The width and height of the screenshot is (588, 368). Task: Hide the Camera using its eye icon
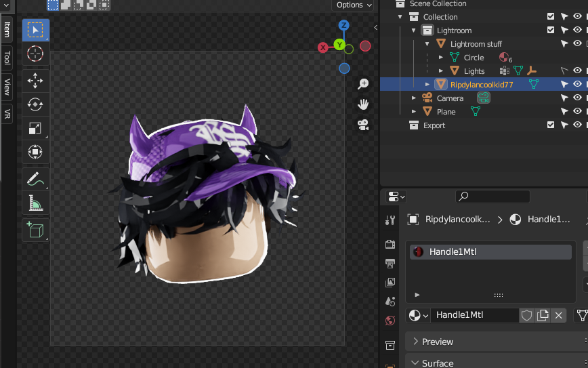pos(577,98)
